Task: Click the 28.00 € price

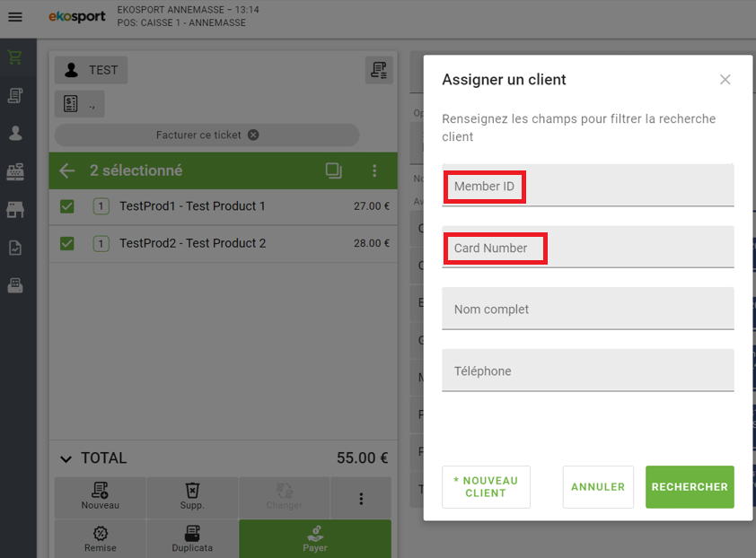Action: (371, 243)
